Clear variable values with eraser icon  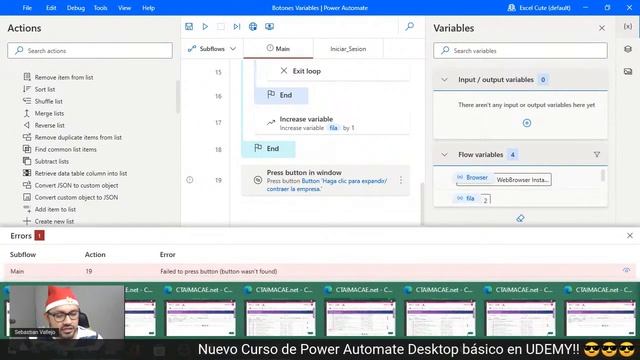(x=520, y=218)
